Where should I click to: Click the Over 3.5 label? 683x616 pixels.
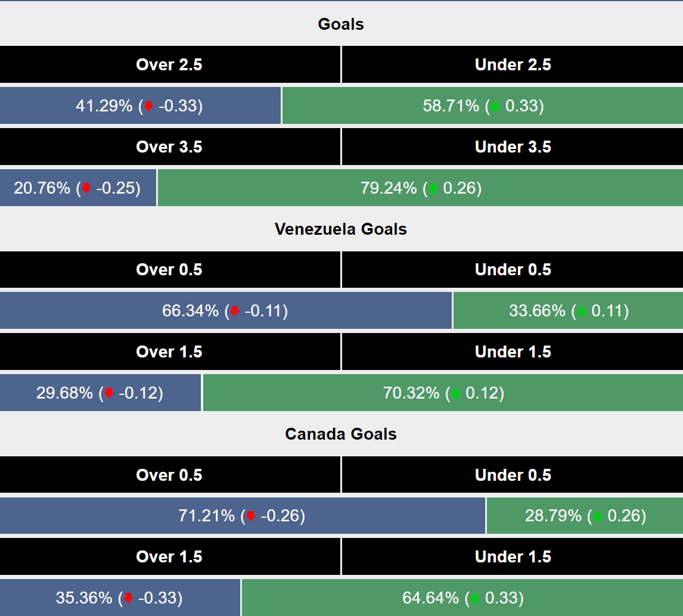[170, 147]
